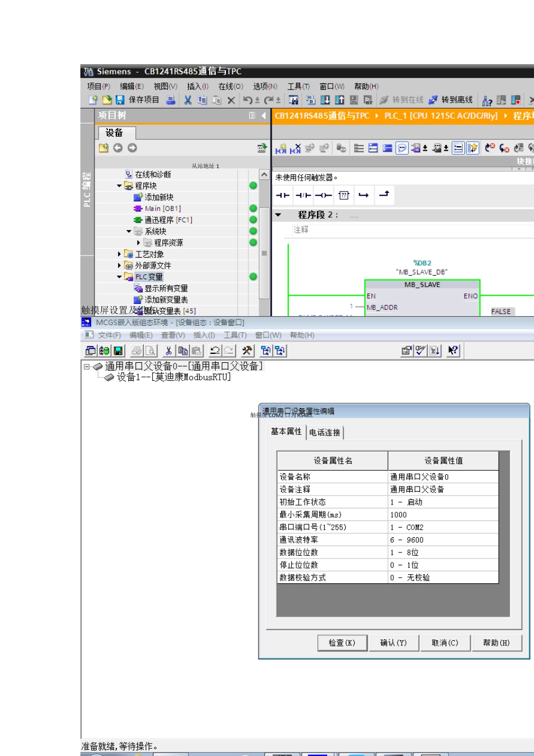The width and height of the screenshot is (534, 756).
Task: Collapse 通用串口父设备0 tree node
Action: click(87, 366)
